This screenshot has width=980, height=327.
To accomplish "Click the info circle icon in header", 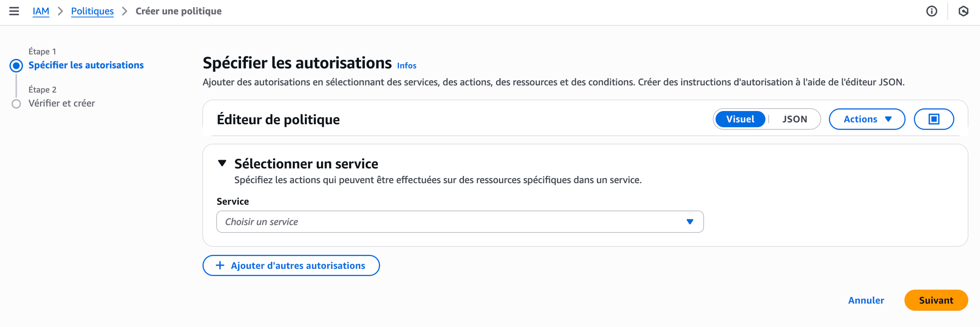I will click(932, 11).
